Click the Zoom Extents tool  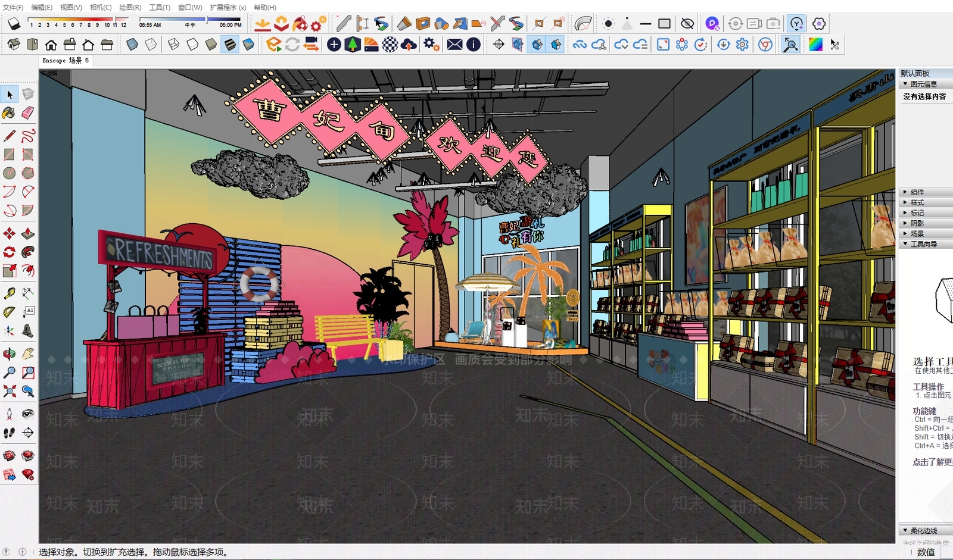pos(10,391)
